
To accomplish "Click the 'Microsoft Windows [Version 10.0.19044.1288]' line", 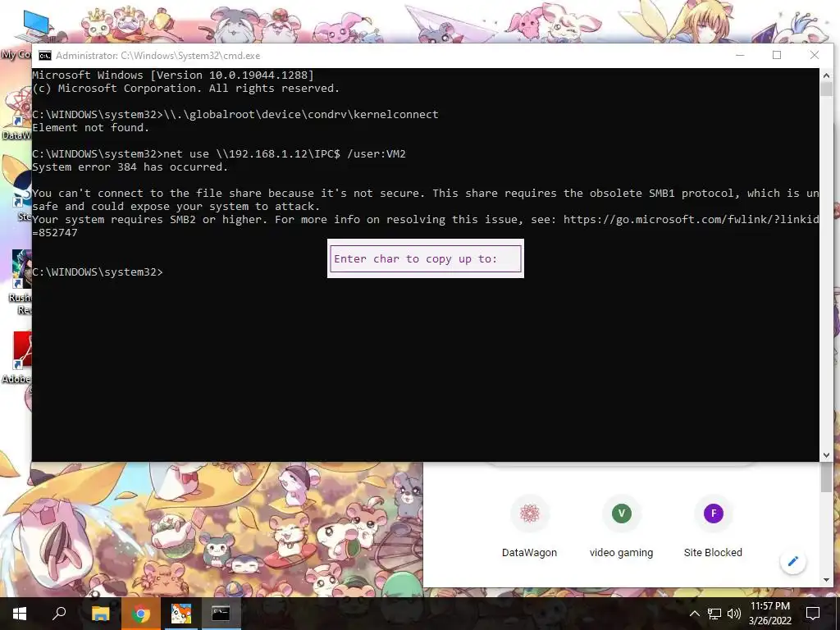I will click(x=173, y=75).
